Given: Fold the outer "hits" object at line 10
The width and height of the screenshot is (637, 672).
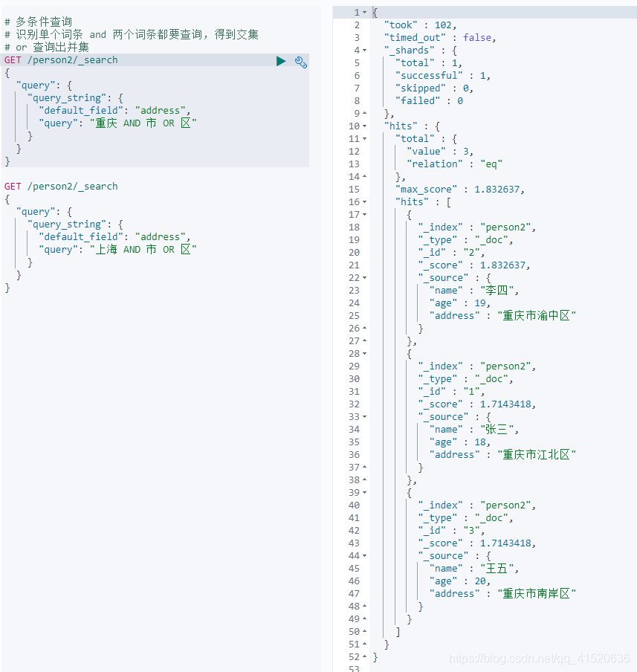Looking at the screenshot, I should [364, 126].
